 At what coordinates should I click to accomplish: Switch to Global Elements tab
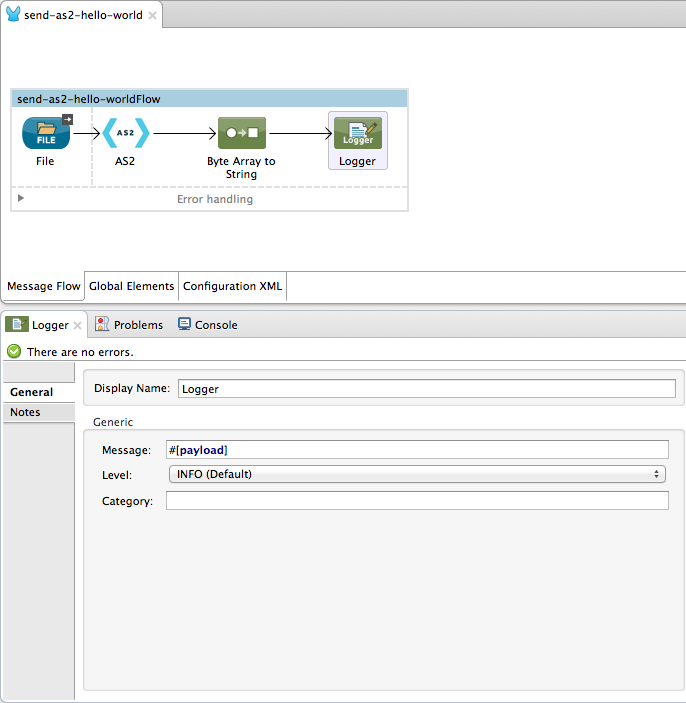pyautogui.click(x=132, y=286)
